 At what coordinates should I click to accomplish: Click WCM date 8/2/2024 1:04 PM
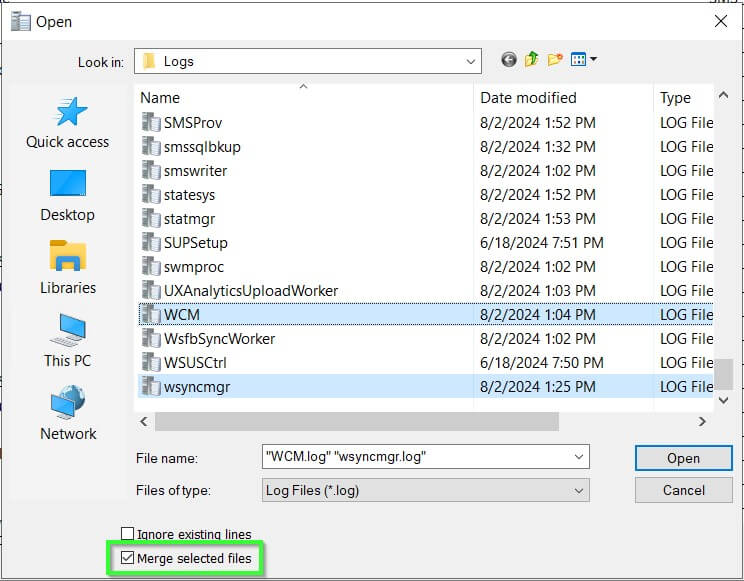538,315
